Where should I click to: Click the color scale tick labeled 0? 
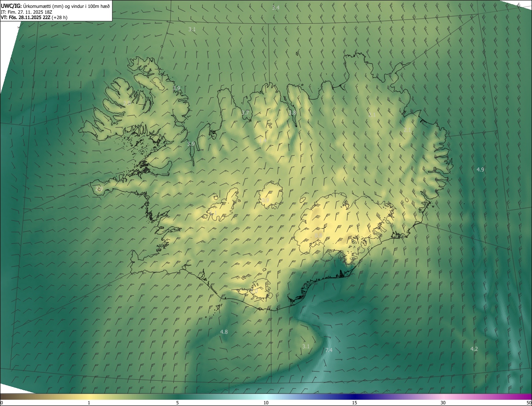click(x=2, y=403)
